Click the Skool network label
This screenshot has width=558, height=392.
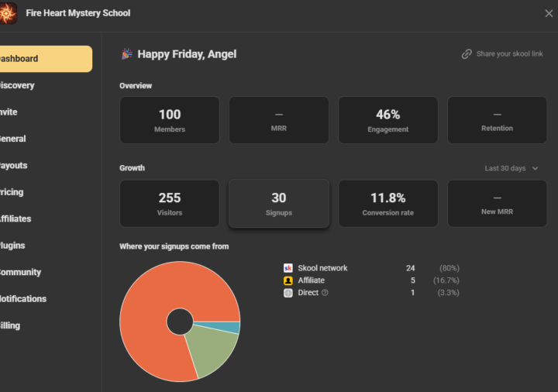pyautogui.click(x=322, y=268)
